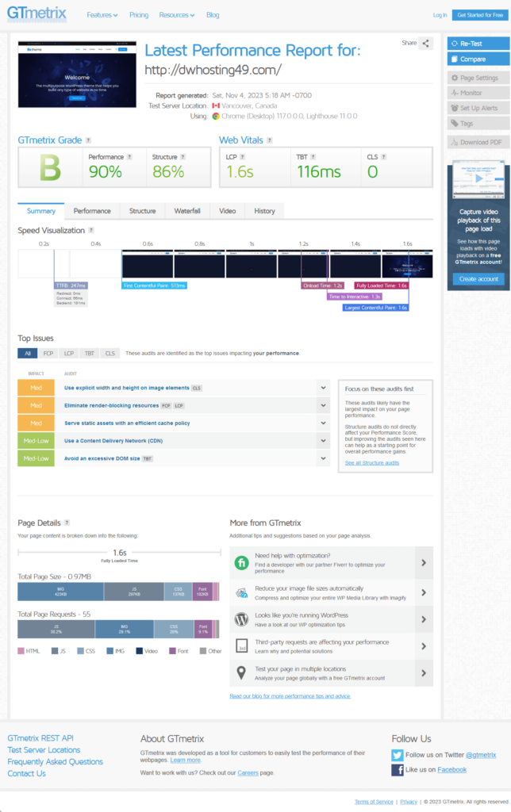
Task: Click the Re-Test button
Action: point(478,44)
